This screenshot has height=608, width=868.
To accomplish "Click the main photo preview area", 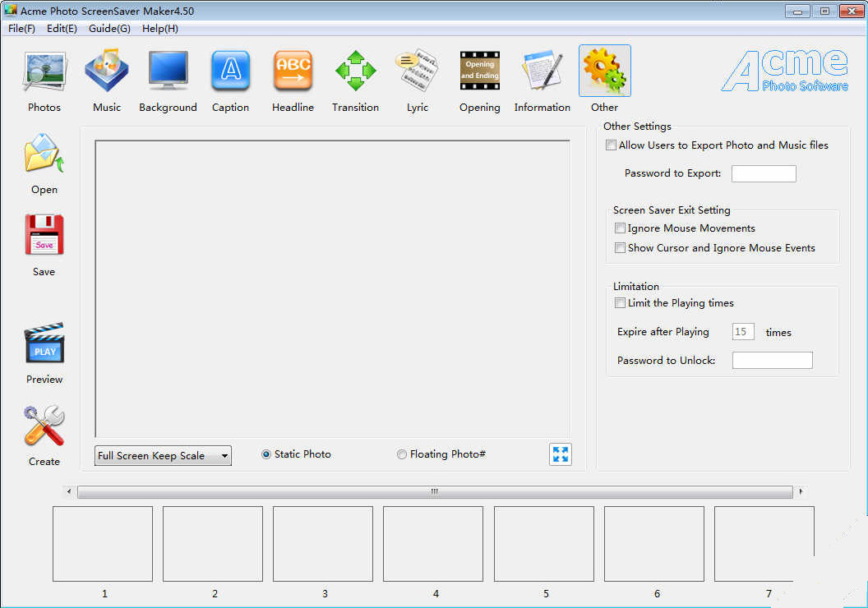I will coord(332,288).
